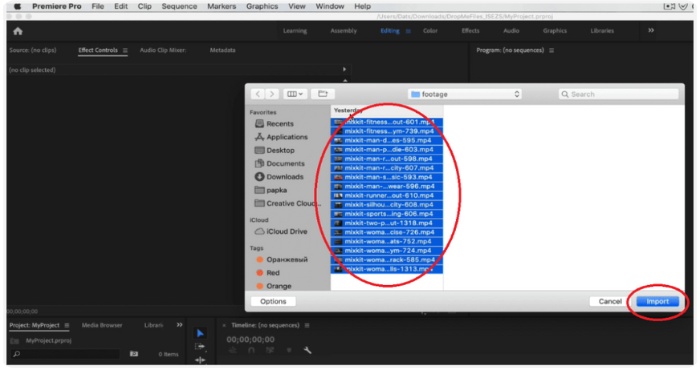Expand the Effect Controls arrow at right
Viewport: 700px width, 368px height.
(344, 69)
